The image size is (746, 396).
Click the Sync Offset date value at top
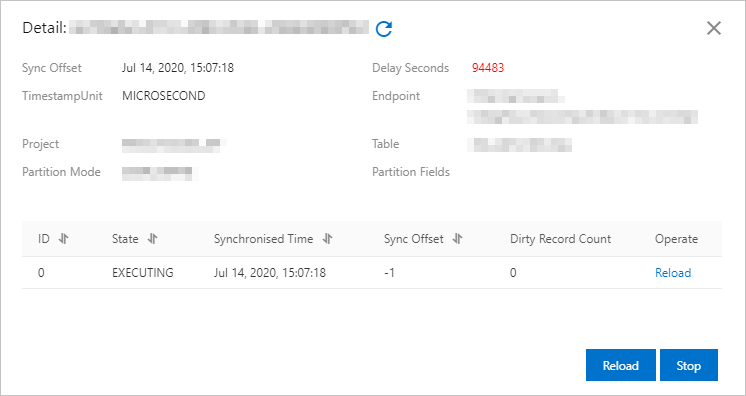[x=177, y=68]
